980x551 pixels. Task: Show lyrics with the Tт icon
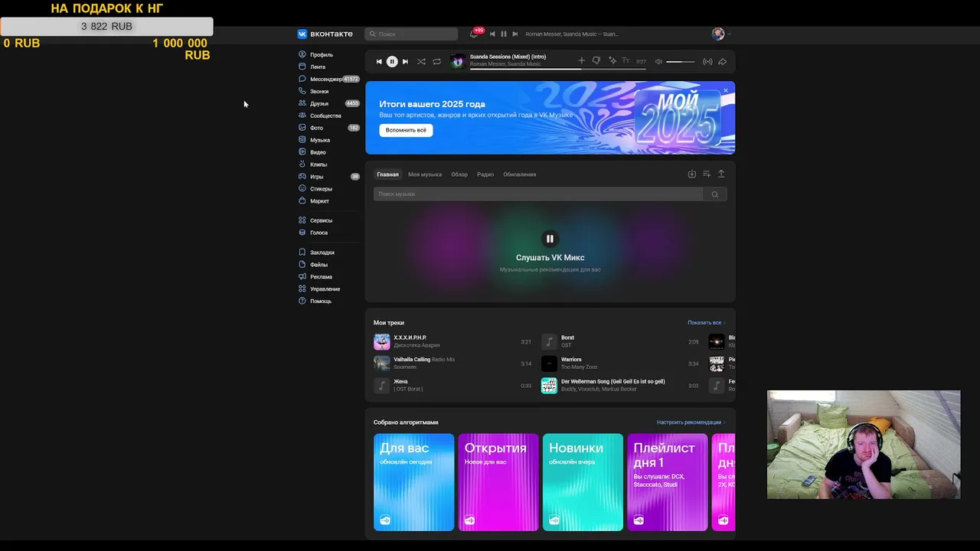(626, 60)
